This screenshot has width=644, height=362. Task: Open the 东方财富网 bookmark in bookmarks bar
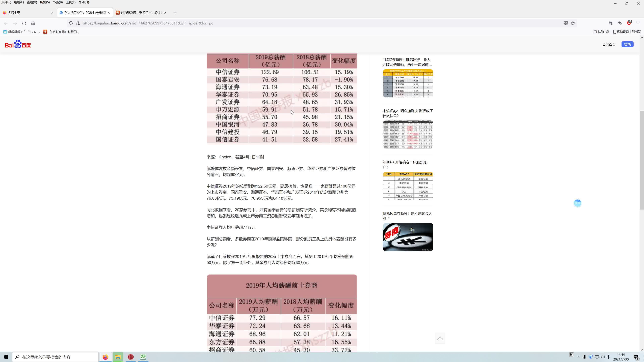(x=62, y=32)
